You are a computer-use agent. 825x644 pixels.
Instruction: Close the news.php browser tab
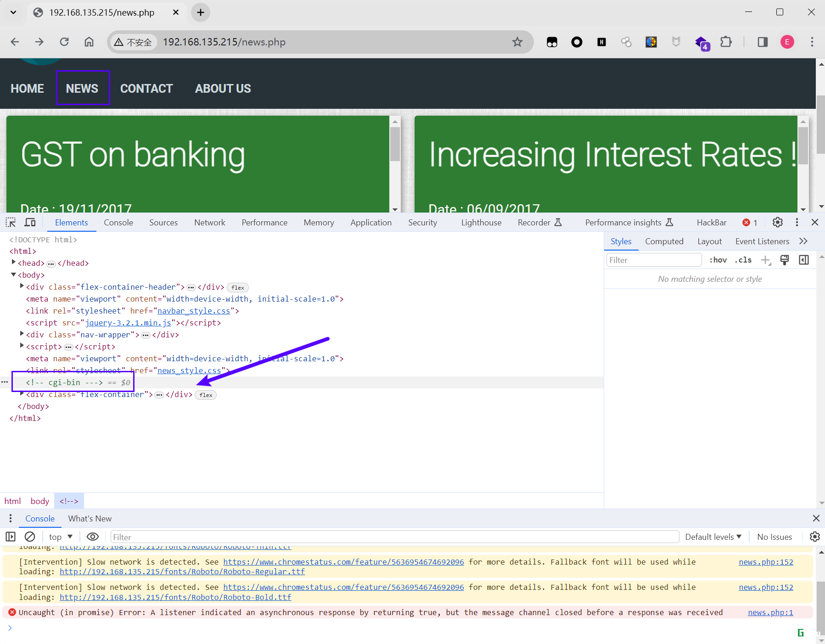[176, 12]
